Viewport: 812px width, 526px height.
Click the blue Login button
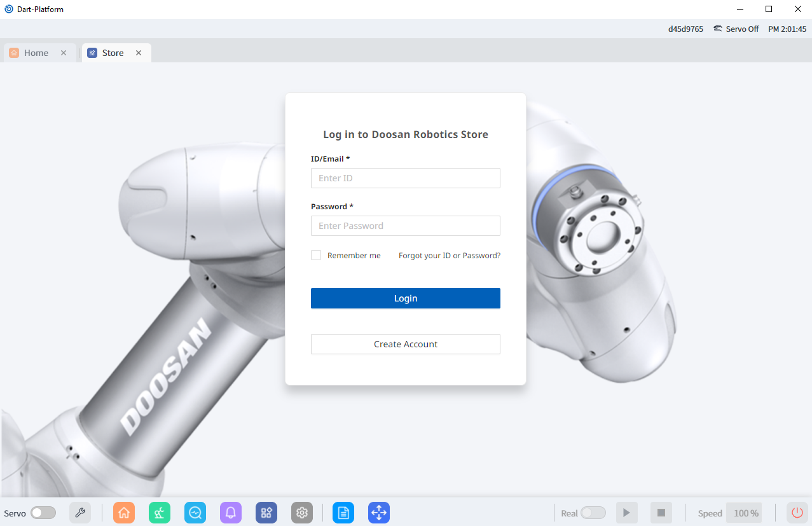[x=406, y=298]
